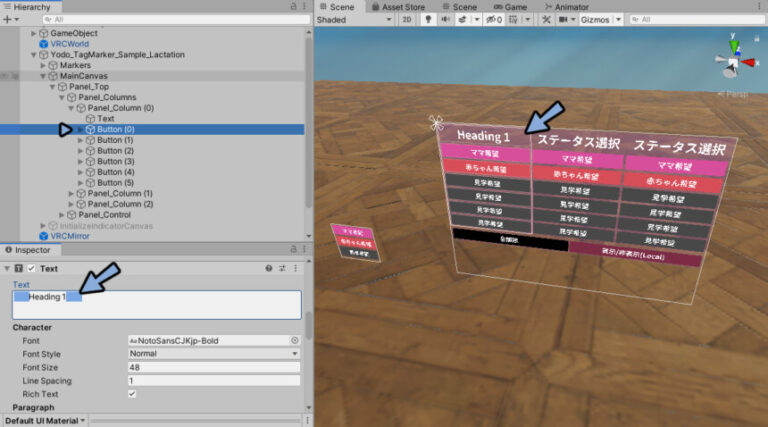
Task: Expand the Button (0) item
Action: 80,129
